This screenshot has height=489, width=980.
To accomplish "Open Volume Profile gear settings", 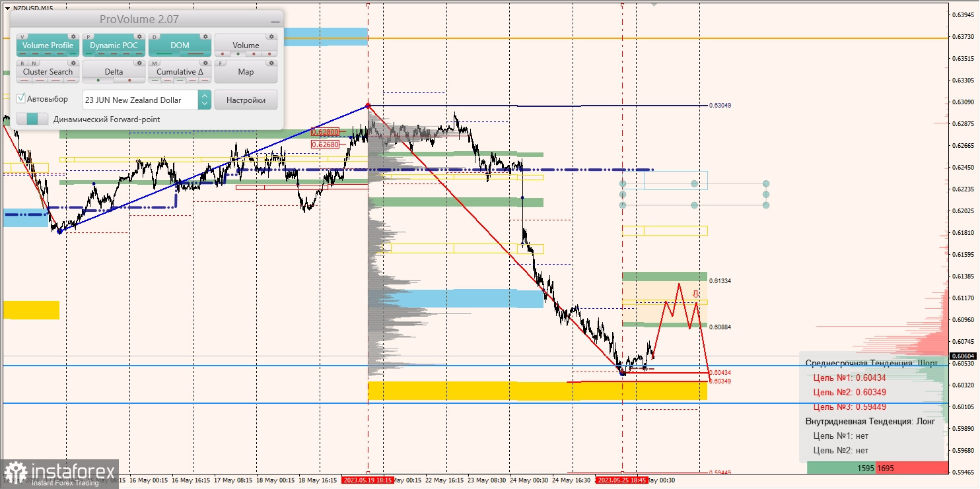I will click(x=73, y=36).
